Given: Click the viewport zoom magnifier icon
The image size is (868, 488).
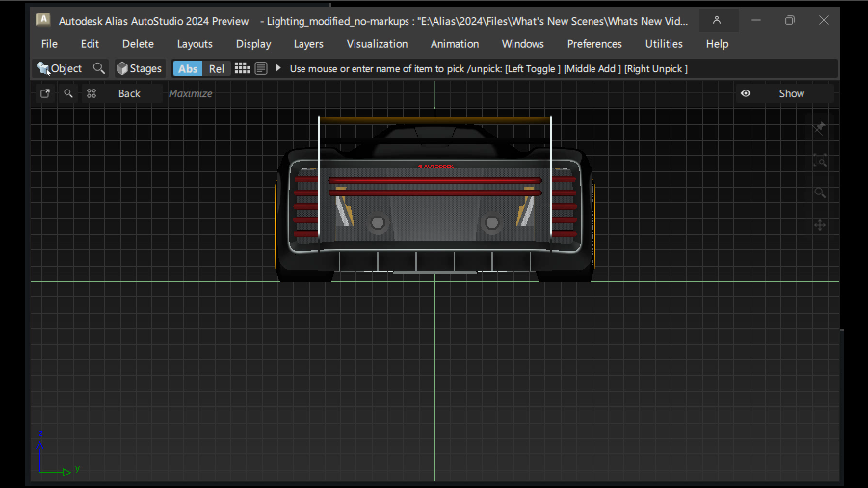Looking at the screenshot, I should point(68,93).
